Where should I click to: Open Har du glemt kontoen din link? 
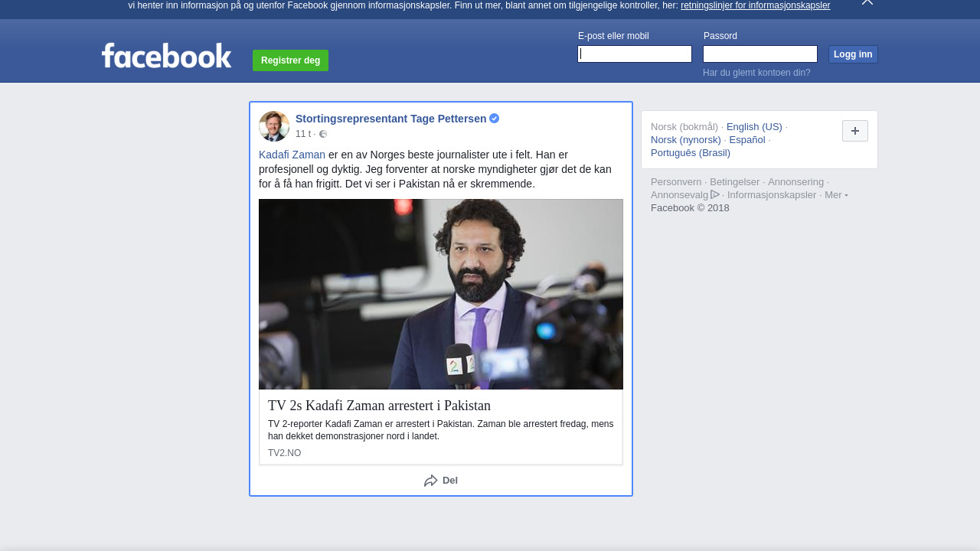(756, 73)
